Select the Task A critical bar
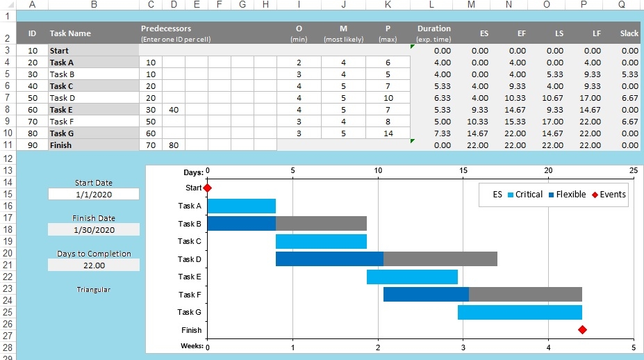 (241, 206)
